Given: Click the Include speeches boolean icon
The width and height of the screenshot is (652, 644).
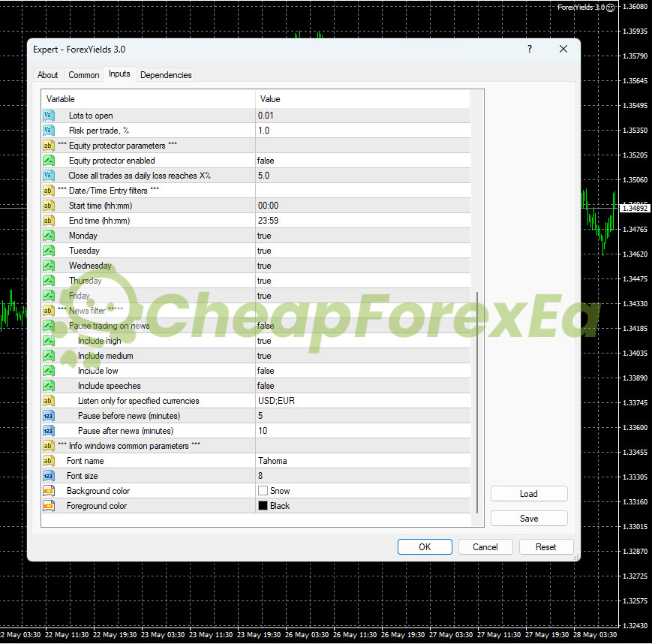Looking at the screenshot, I should click(x=49, y=386).
